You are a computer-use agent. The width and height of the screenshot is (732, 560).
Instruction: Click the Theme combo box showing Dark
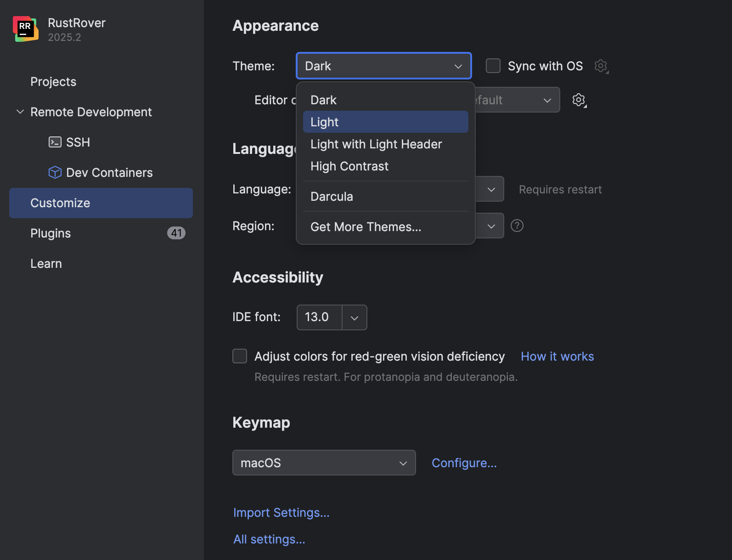[383, 66]
